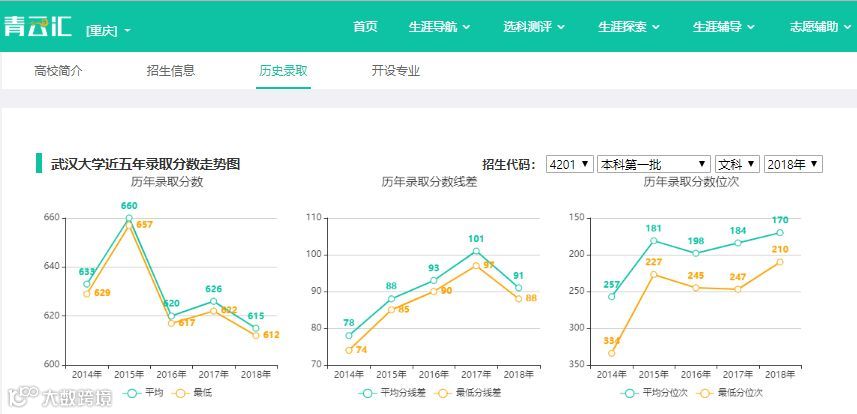Open the 重庆 region dropdown
The image size is (857, 414).
[108, 31]
